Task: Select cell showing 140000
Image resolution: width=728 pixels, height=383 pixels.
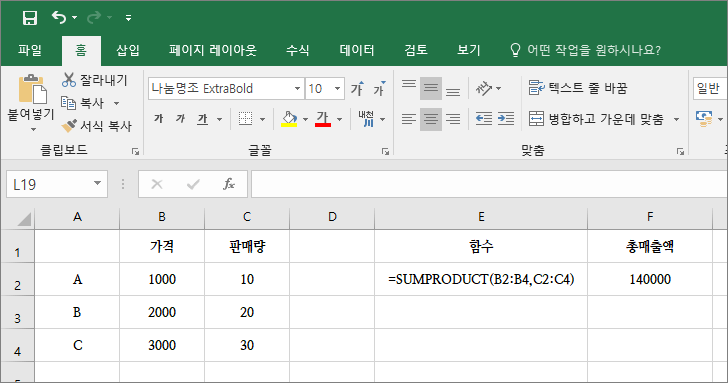Action: click(650, 279)
